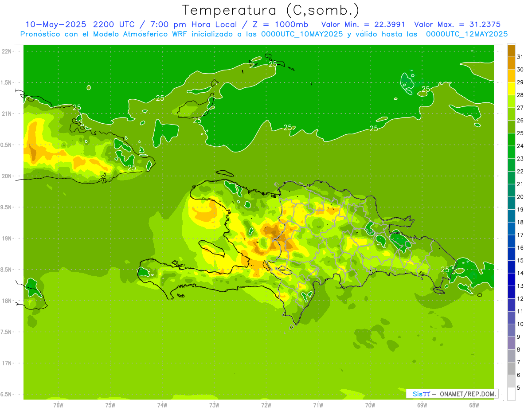The height and width of the screenshot is (411, 532).
Task: Click the dark brown top swatch of the color scale
Action: click(511, 51)
